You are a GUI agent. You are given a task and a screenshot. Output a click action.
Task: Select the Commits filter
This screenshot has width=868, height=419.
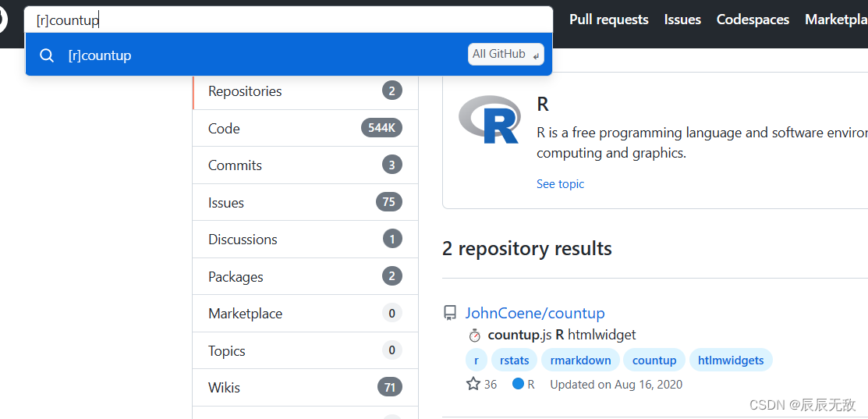coord(306,165)
